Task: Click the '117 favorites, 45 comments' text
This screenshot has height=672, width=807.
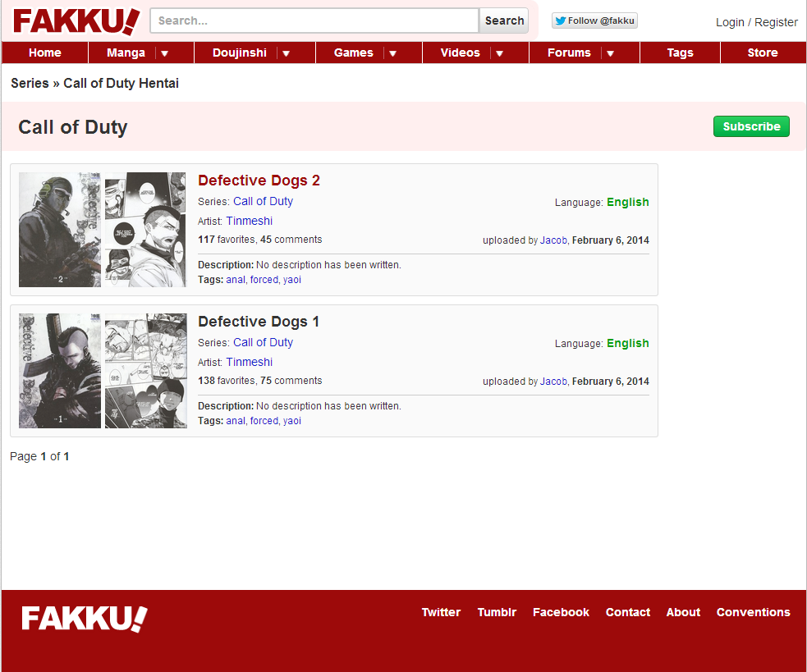Action: point(260,240)
